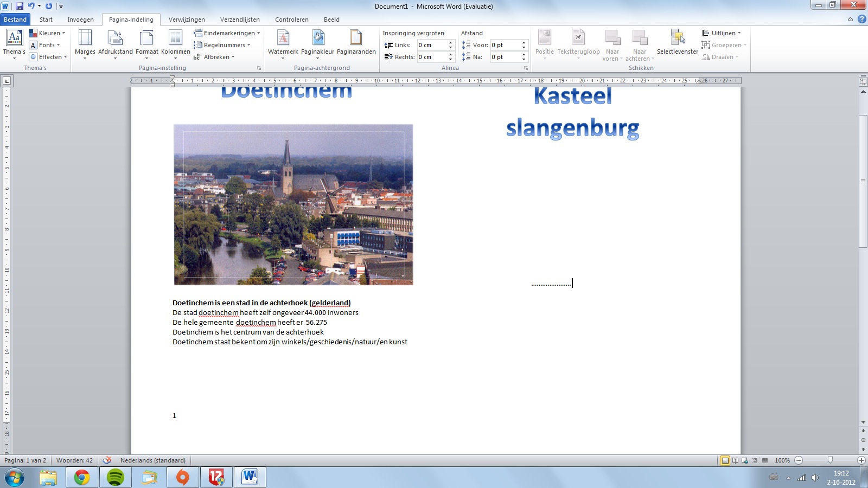Switch to the Invoegen tab
Screen dimensions: 868x488
80,20
